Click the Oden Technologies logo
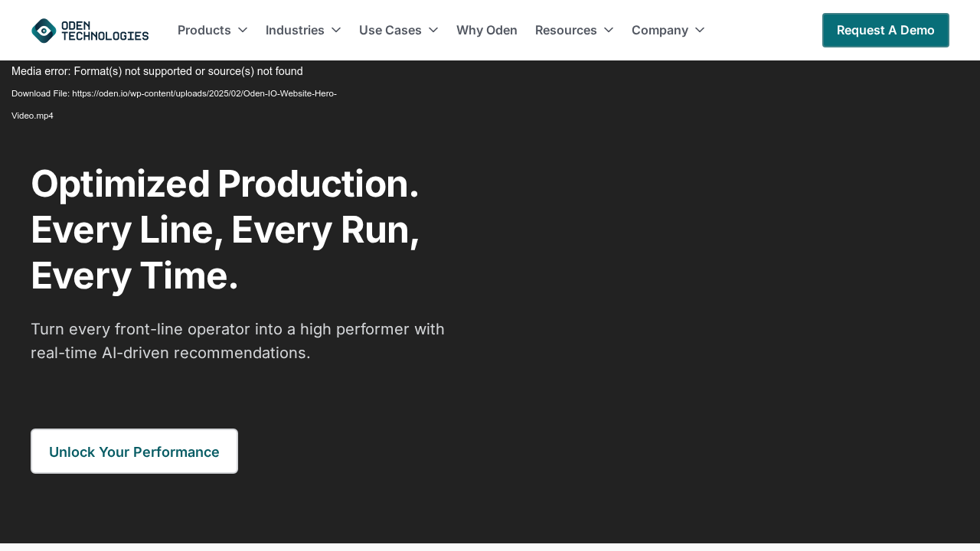Screen dimensions: 980x551 click(x=89, y=30)
